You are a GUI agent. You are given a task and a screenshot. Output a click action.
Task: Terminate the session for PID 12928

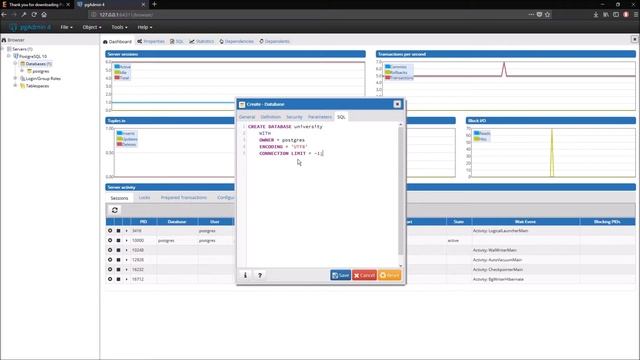coord(118,260)
